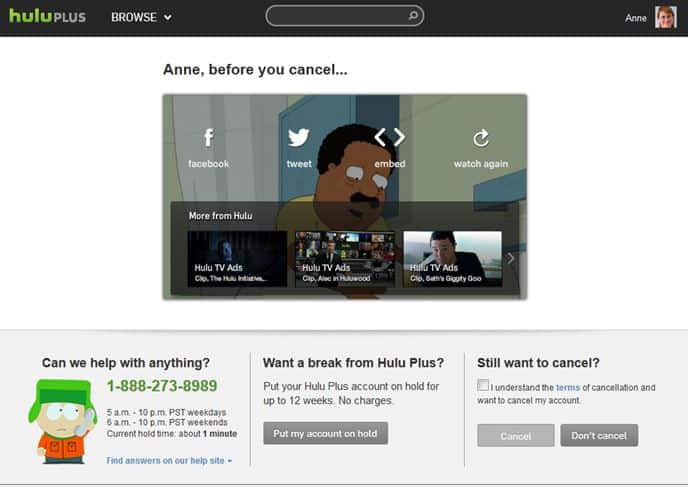
Task: Click the magnifying glass search icon
Action: pyautogui.click(x=413, y=16)
